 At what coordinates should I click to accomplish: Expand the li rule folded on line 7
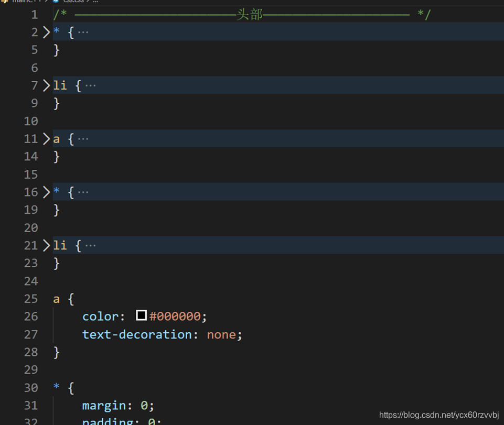[x=46, y=85]
